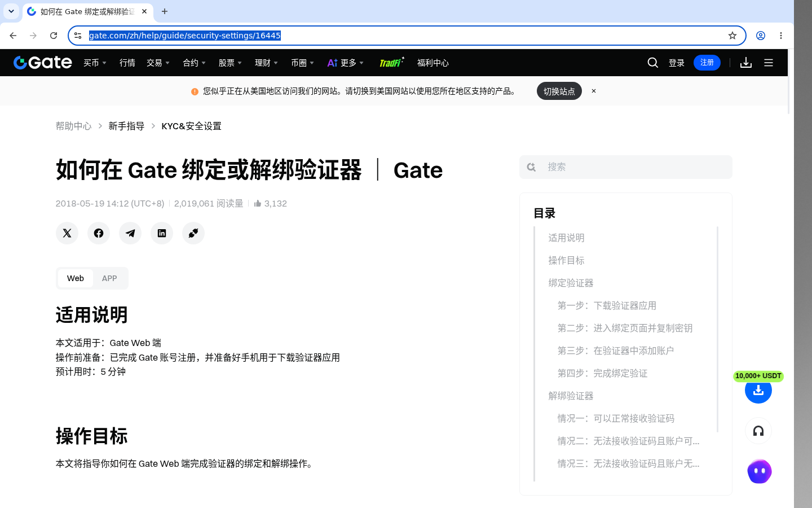Expand the 合约 dropdown menu

coord(194,63)
